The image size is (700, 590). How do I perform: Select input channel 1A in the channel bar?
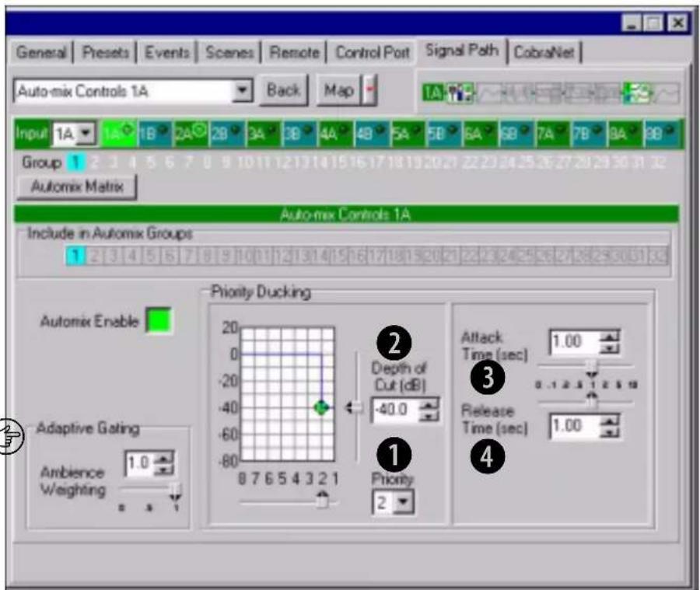click(119, 134)
